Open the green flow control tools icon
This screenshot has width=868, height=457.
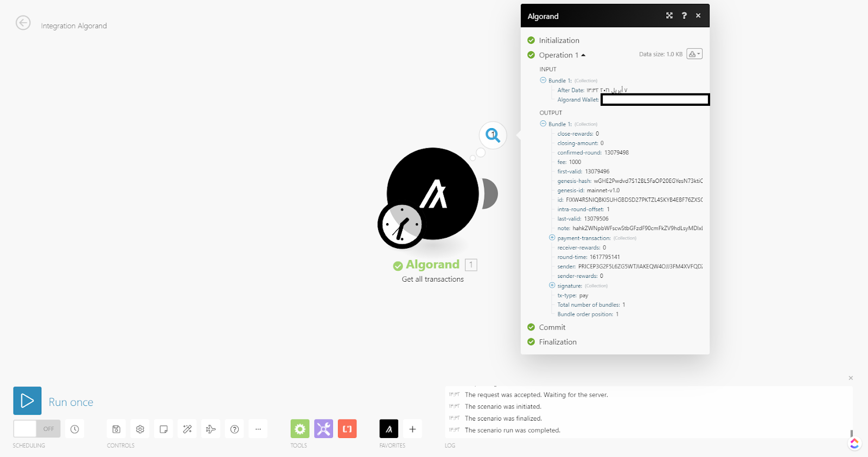[x=300, y=429]
